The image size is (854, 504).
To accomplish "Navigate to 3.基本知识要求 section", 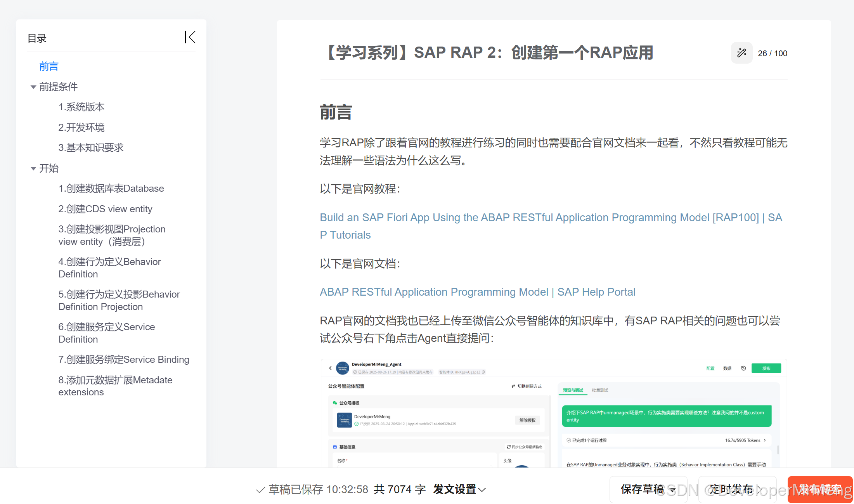I will pos(91,148).
